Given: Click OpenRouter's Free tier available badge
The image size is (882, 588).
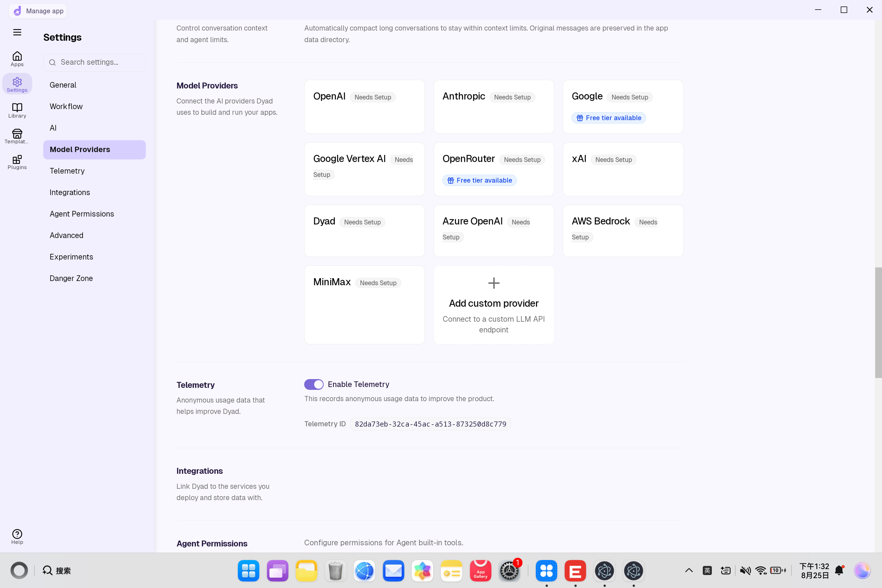Looking at the screenshot, I should (480, 180).
